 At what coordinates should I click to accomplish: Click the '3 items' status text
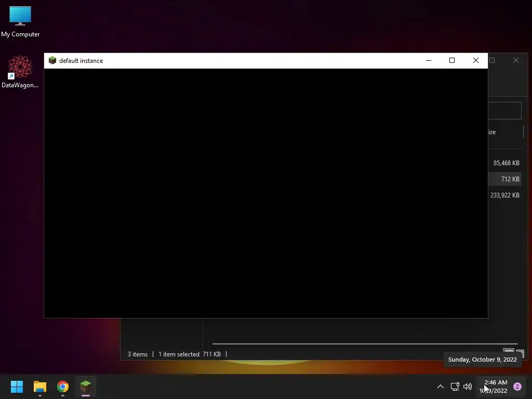(137, 354)
